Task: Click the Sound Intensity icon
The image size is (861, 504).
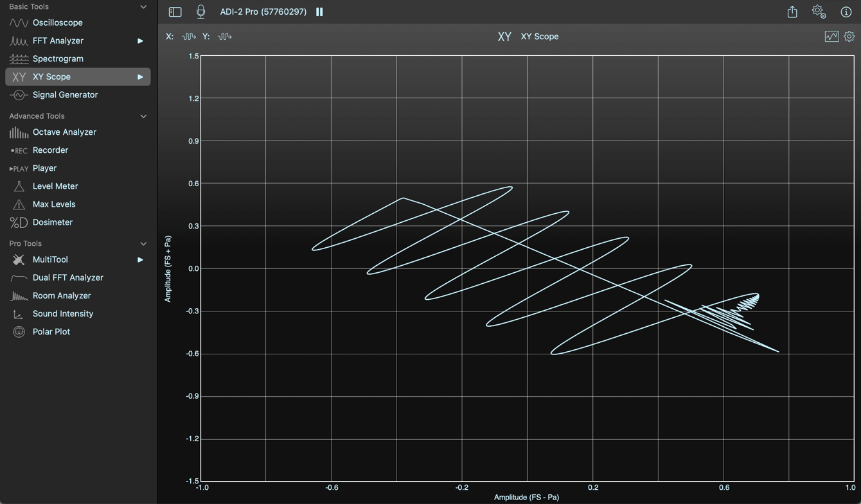Action: 19,314
